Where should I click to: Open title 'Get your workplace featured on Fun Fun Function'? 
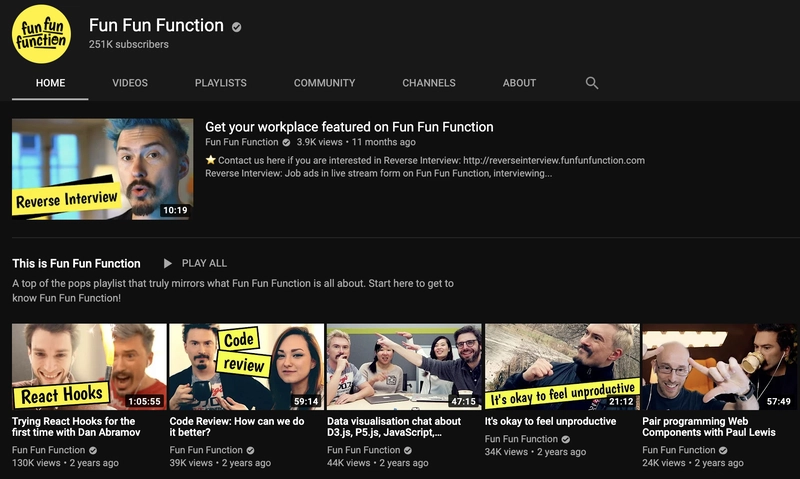click(x=349, y=127)
